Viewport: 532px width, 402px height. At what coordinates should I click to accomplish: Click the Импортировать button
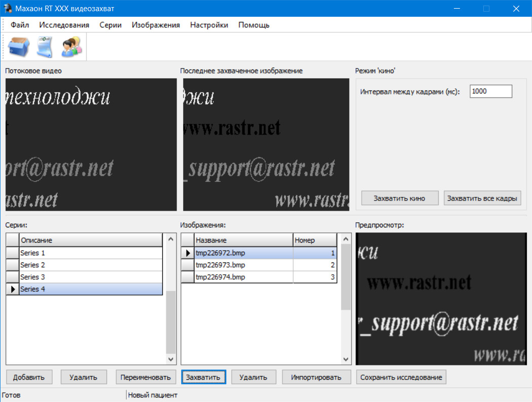pos(316,377)
